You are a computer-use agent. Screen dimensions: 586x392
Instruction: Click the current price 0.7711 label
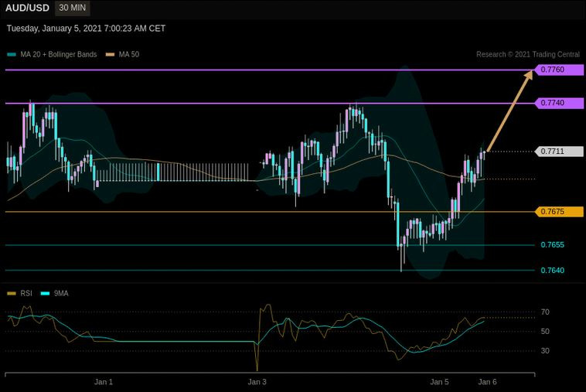(x=559, y=152)
